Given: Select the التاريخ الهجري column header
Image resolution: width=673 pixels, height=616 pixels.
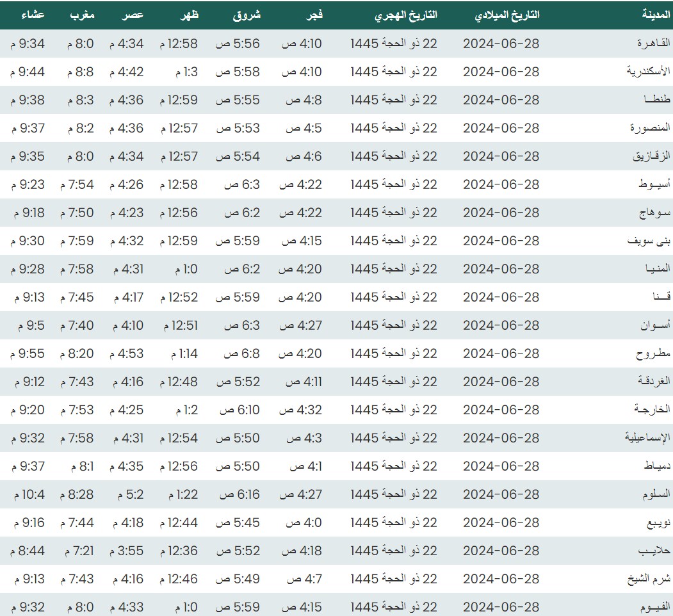Looking at the screenshot, I should tap(406, 15).
